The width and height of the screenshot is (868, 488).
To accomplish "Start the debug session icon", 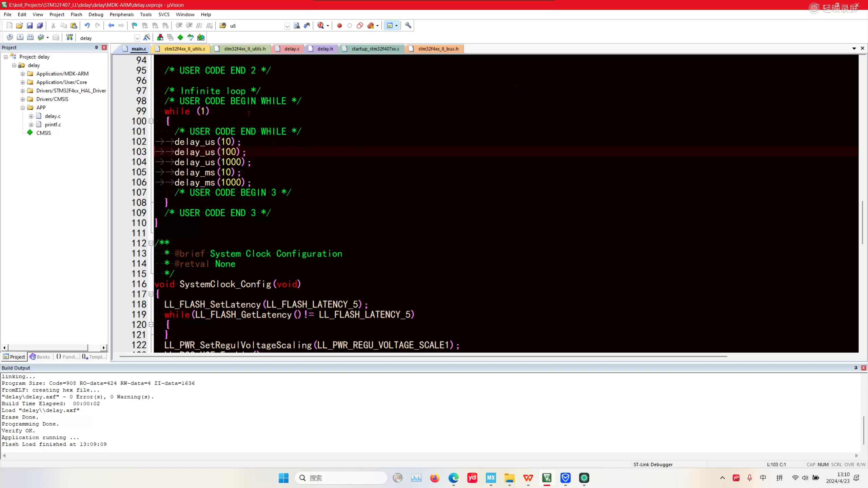I will pos(321,25).
